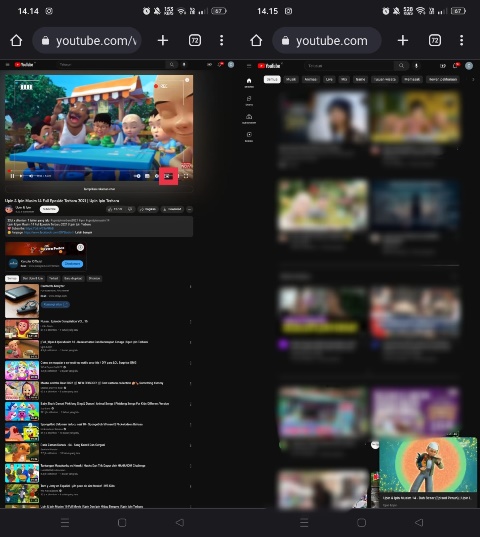Viewport: 480px width, 537px height.
Task: Click the blue button on the ad card
Action: (x=72, y=264)
